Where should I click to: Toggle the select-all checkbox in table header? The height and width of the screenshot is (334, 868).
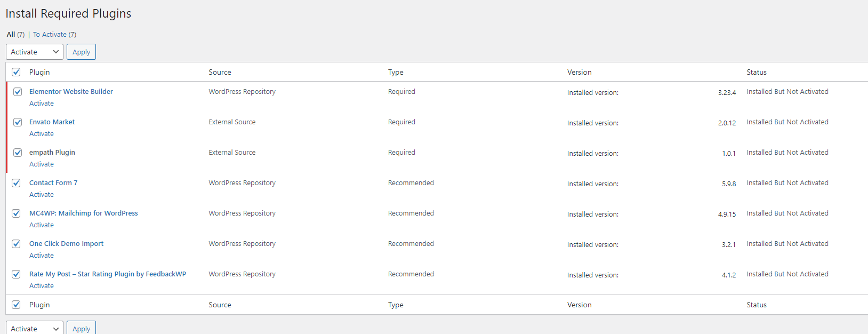pyautogui.click(x=17, y=72)
